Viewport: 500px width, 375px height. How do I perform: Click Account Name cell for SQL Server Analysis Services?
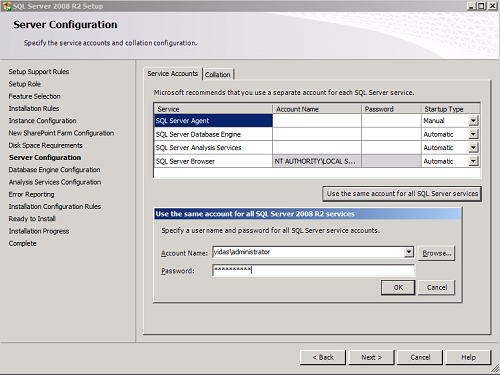[317, 148]
